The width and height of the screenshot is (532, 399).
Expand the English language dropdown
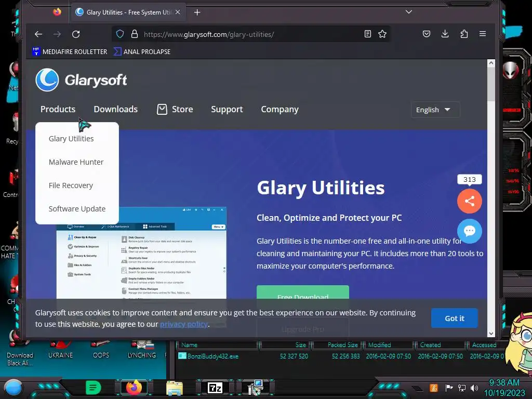435,110
